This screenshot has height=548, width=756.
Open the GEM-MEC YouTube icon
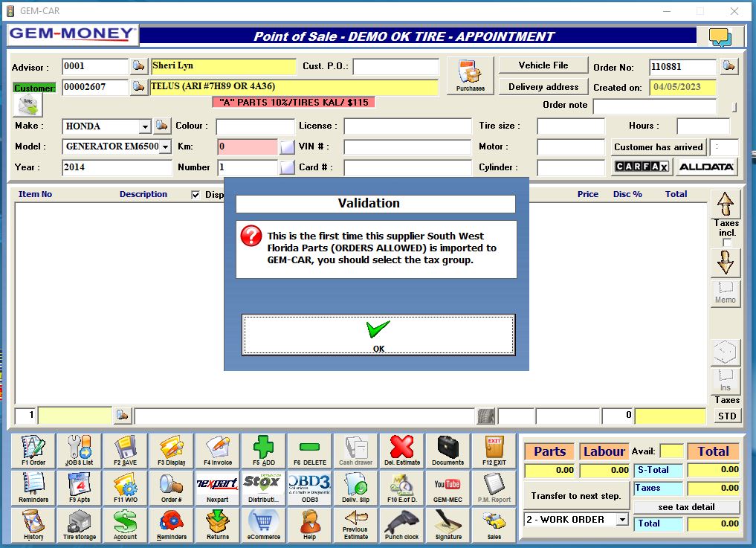coord(448,489)
